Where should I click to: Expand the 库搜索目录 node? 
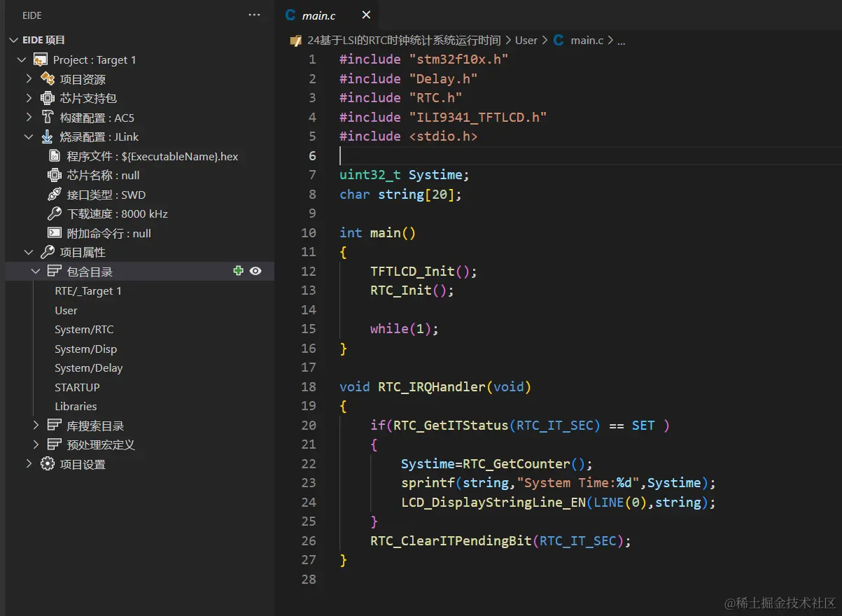tap(36, 426)
